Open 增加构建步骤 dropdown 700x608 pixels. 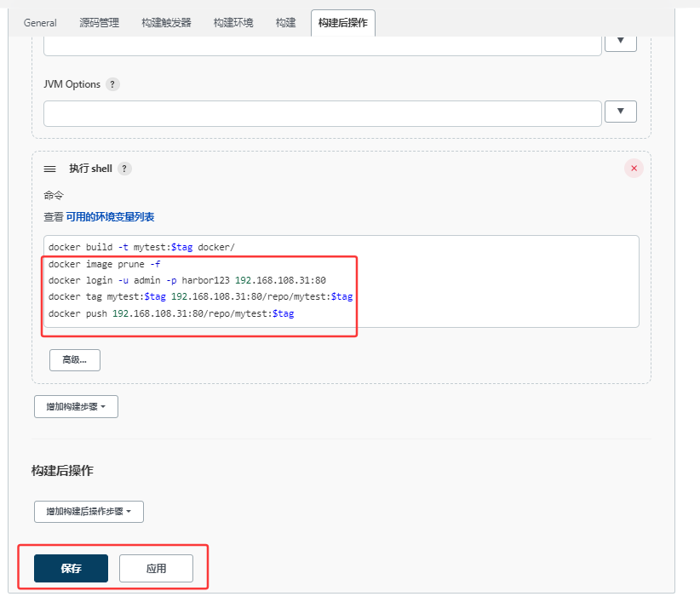pos(76,407)
